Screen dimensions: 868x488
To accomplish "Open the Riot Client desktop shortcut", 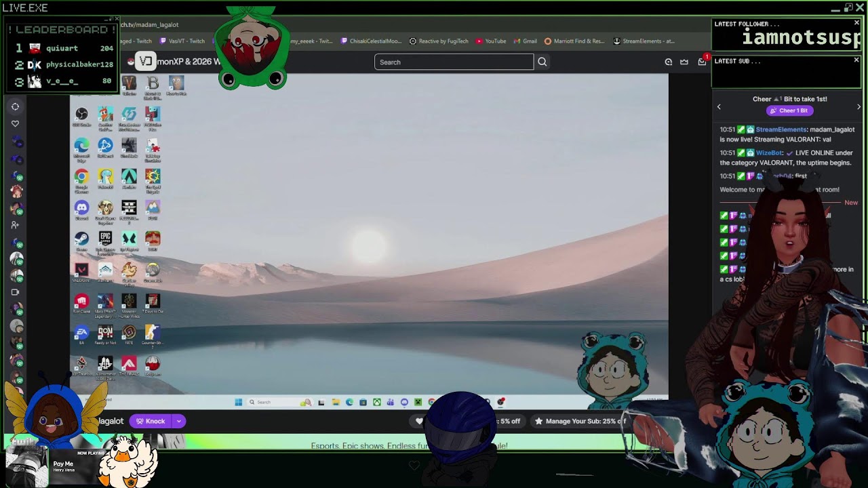I will (81, 304).
